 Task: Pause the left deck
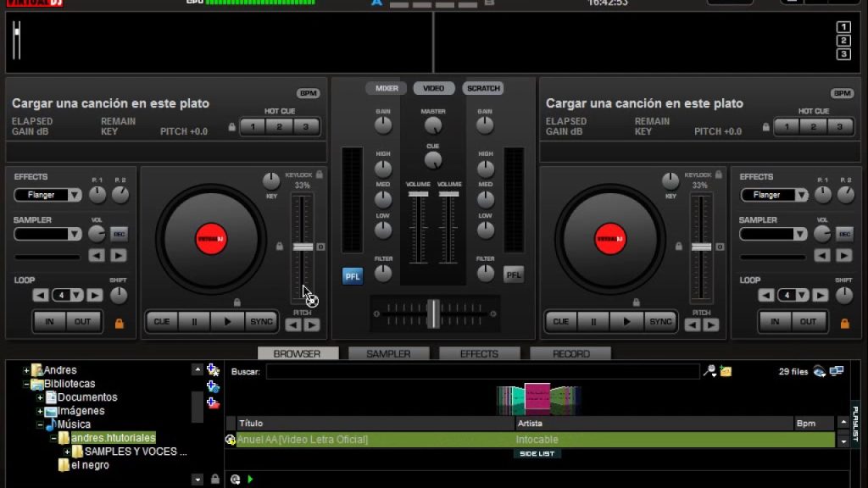point(194,321)
